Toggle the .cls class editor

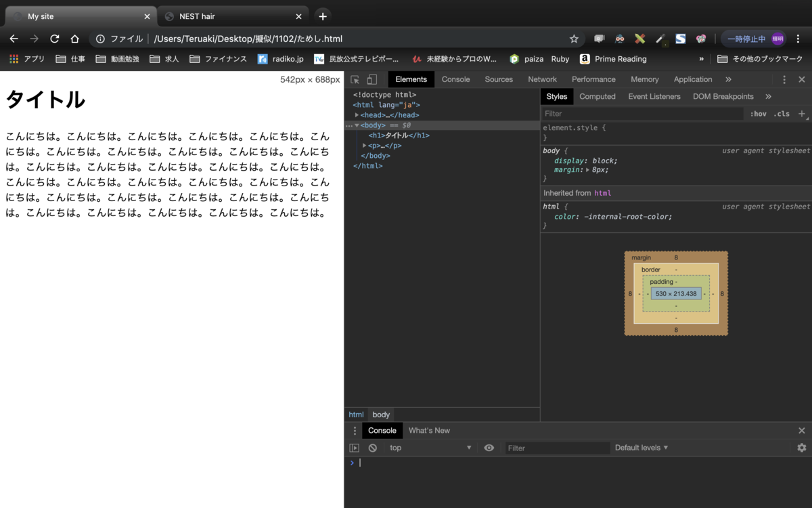pyautogui.click(x=782, y=114)
